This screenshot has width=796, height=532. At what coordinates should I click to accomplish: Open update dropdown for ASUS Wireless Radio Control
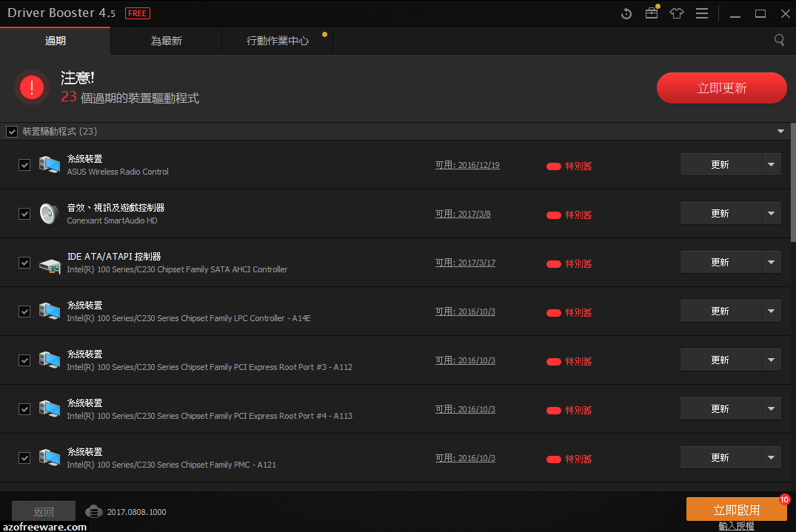(x=771, y=165)
